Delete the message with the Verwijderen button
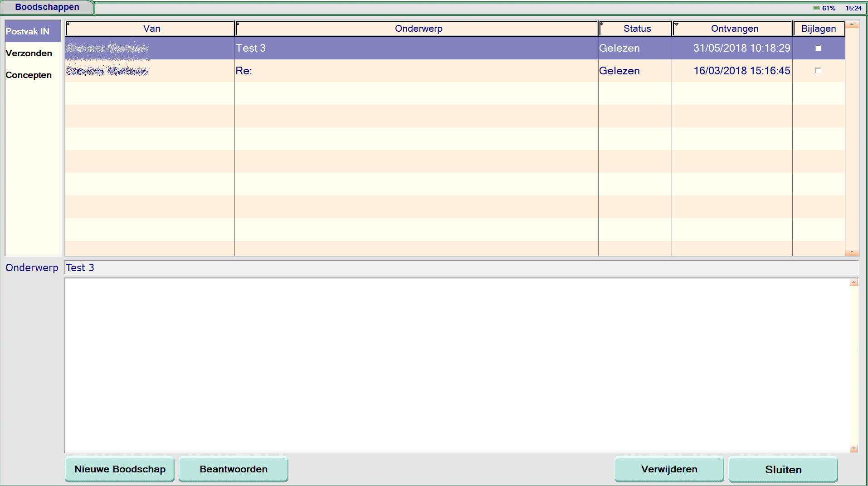 pyautogui.click(x=669, y=469)
